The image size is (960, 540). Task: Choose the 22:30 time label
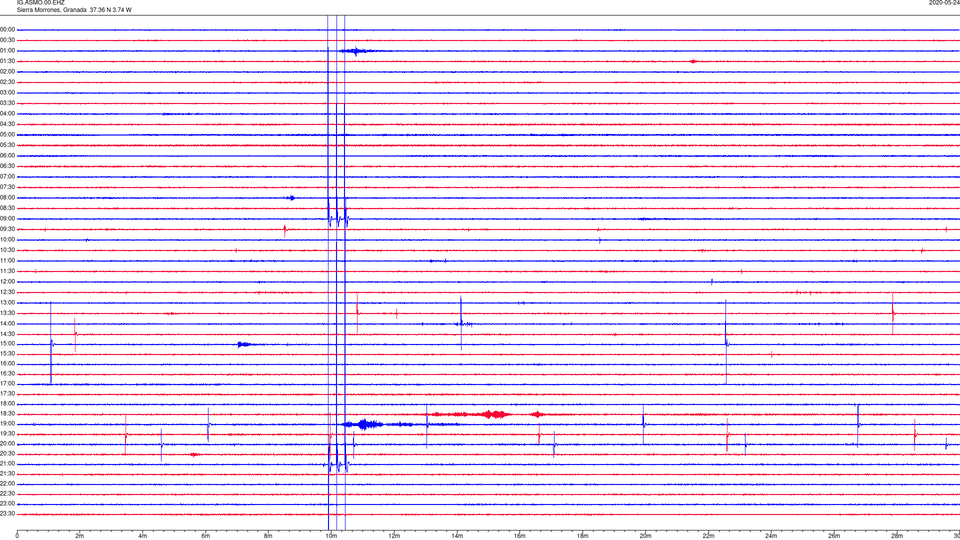7,493
